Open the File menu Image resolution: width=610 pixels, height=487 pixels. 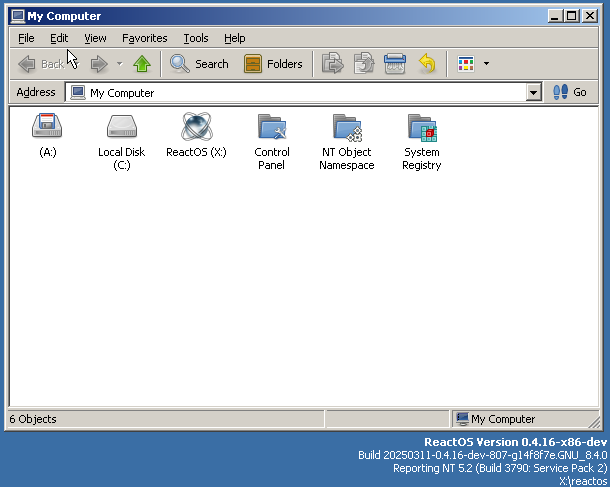[x=26, y=38]
